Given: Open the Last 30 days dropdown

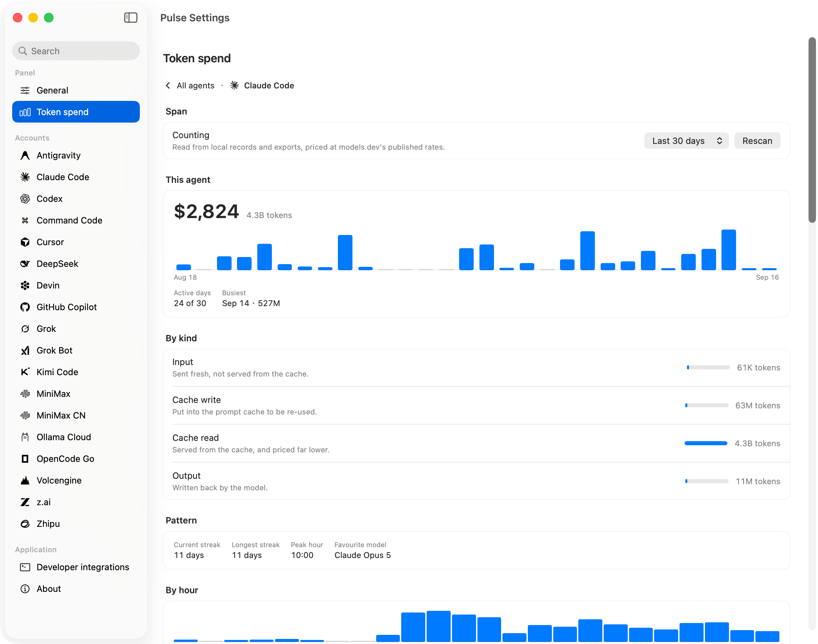Looking at the screenshot, I should click(686, 141).
